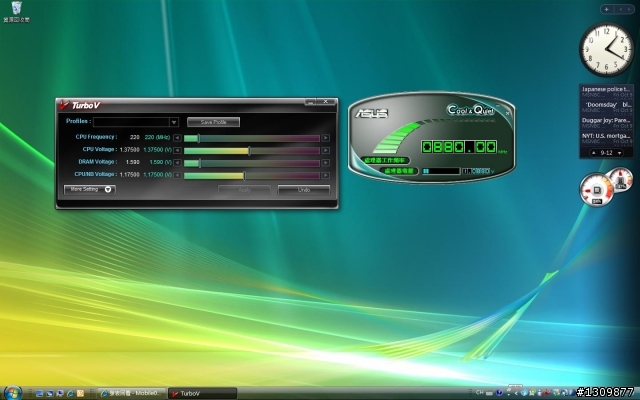The image size is (640, 400).
Task: Click the third quick launch monitor icon
Action: 60,393
